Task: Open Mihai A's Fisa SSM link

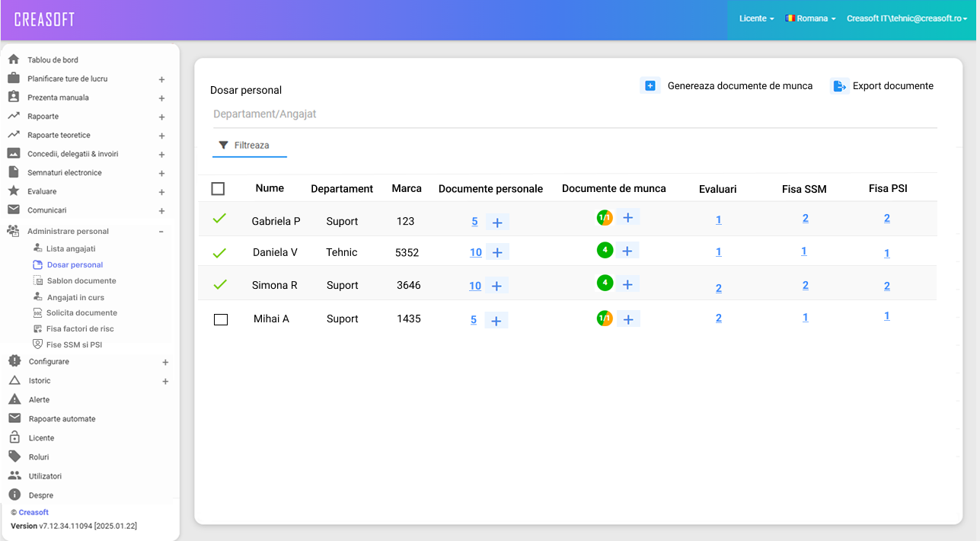Action: click(x=806, y=318)
